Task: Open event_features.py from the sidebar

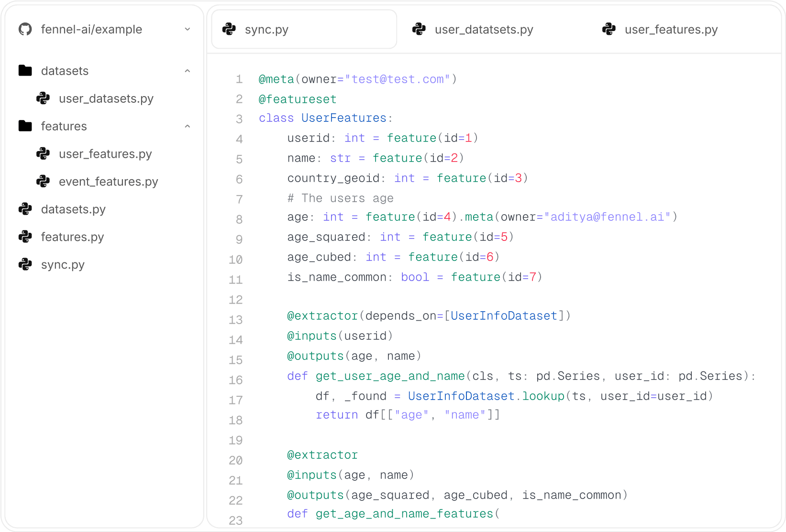Action: pyautogui.click(x=108, y=182)
